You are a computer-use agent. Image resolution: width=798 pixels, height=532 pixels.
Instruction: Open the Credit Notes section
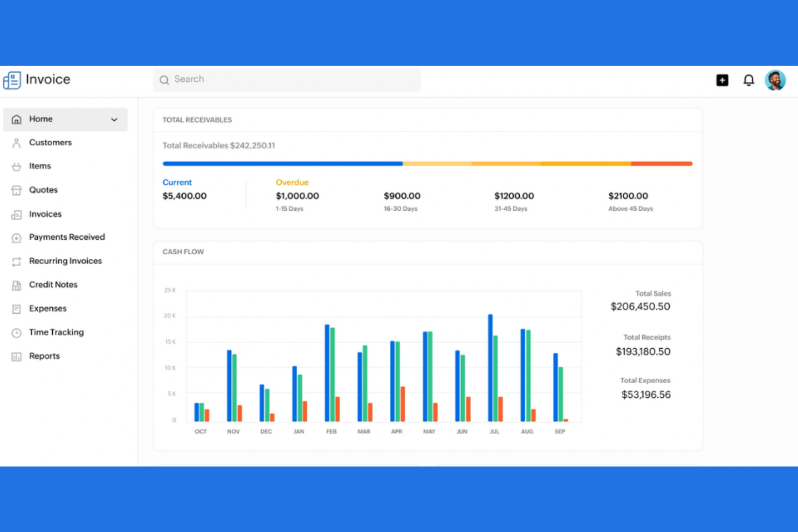53,285
